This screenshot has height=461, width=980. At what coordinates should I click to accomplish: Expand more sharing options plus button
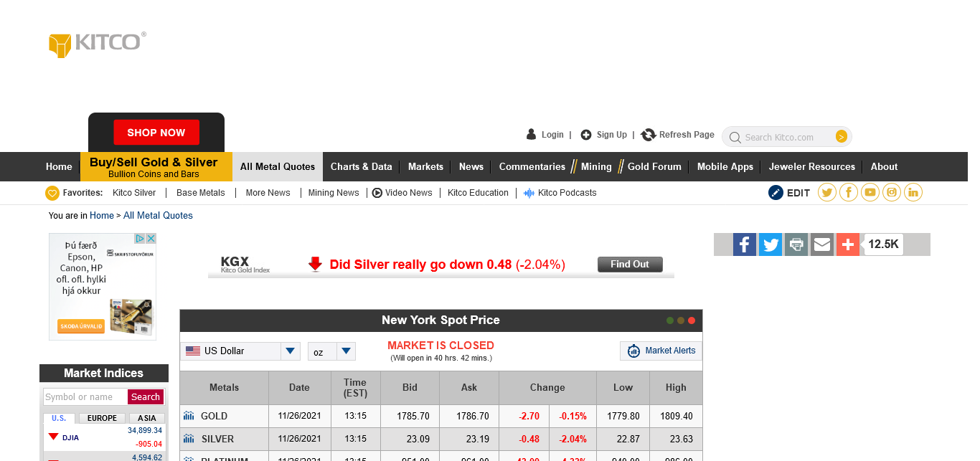pyautogui.click(x=847, y=244)
